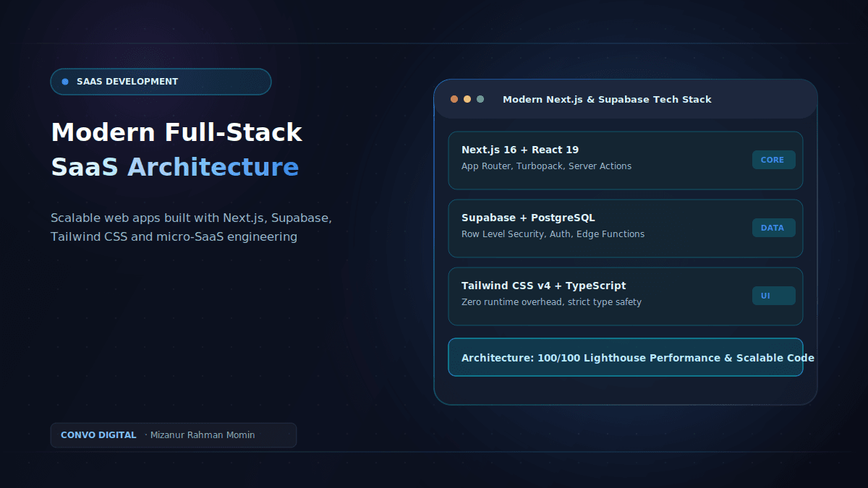The height and width of the screenshot is (488, 868).
Task: Click the green window dot in the card header
Action: pyautogui.click(x=480, y=99)
